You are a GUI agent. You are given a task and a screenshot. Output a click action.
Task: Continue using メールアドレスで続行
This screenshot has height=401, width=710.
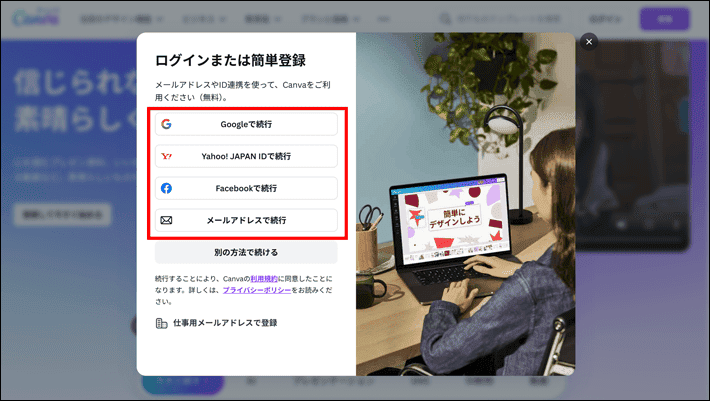[246, 220]
